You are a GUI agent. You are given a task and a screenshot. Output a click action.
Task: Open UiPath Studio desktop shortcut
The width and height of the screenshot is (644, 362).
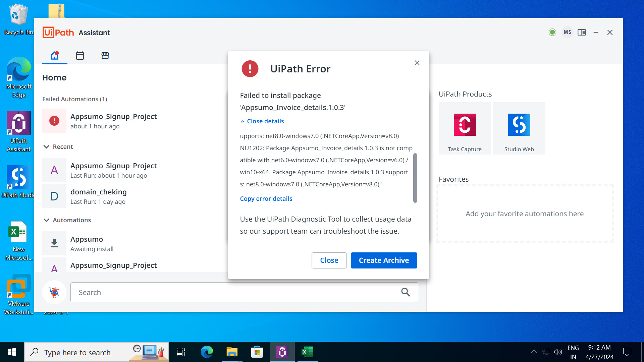pos(19,182)
